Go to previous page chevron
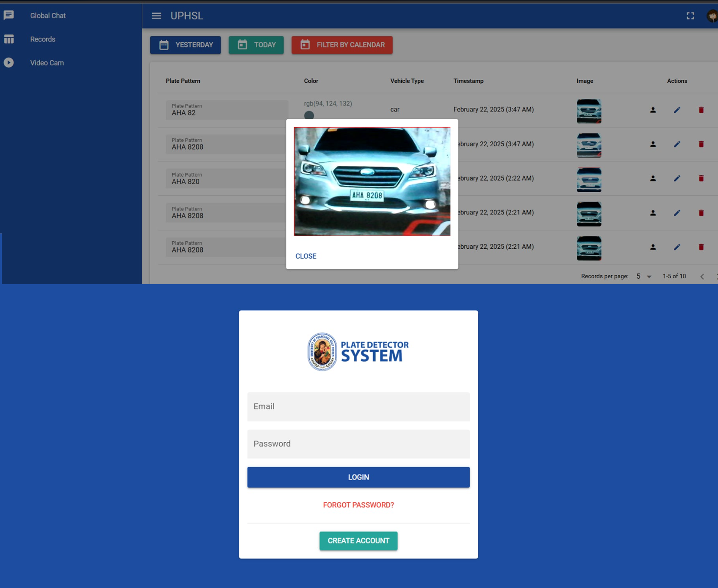The width and height of the screenshot is (718, 588). pyautogui.click(x=702, y=276)
